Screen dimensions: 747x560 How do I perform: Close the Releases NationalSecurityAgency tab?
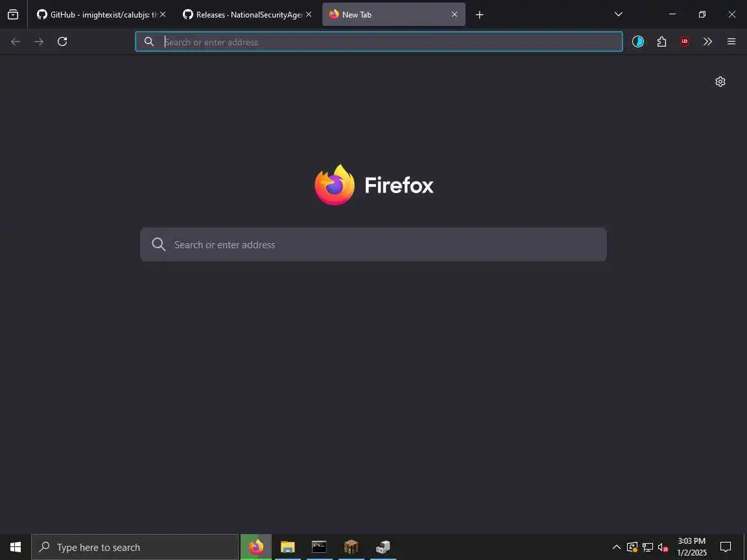tap(309, 14)
